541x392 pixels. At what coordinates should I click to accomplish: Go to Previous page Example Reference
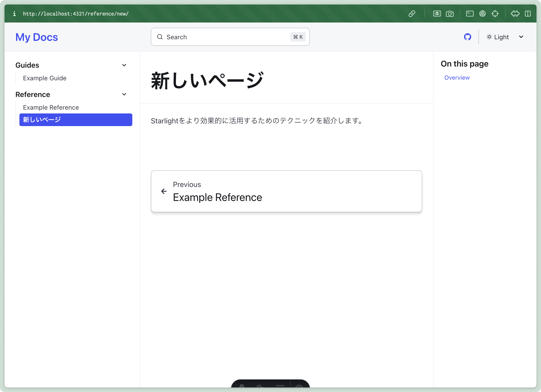coord(286,191)
